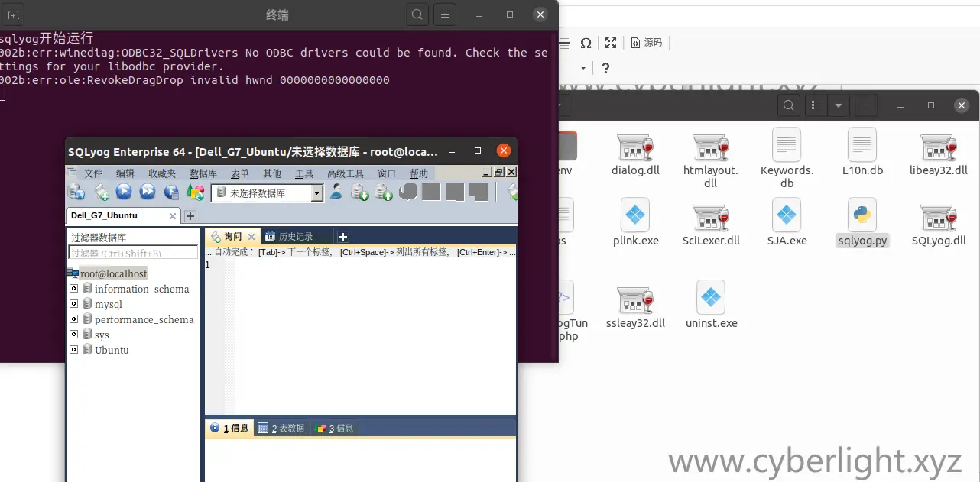This screenshot has height=482, width=980.
Task: Open the 编辑 menu
Action: pyautogui.click(x=125, y=173)
